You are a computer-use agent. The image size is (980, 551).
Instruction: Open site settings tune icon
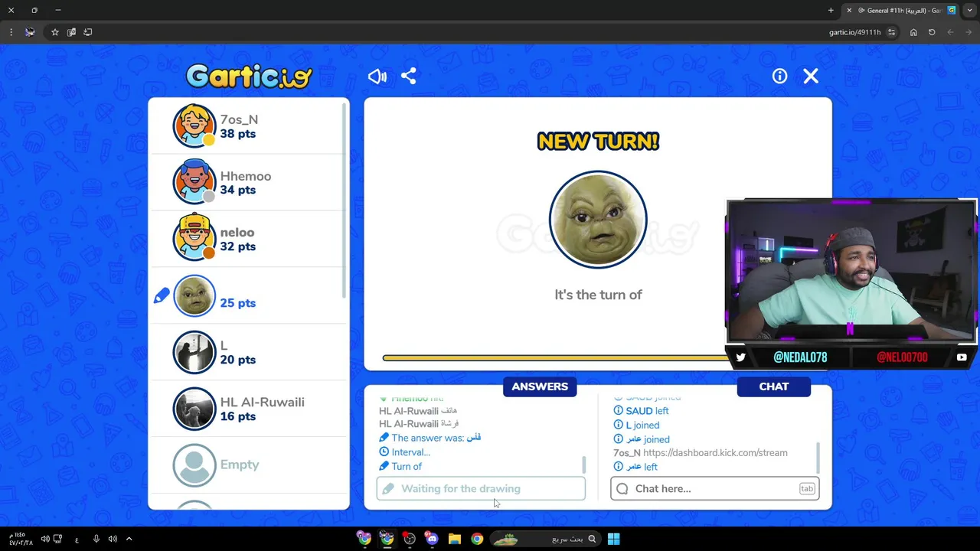pyautogui.click(x=891, y=32)
